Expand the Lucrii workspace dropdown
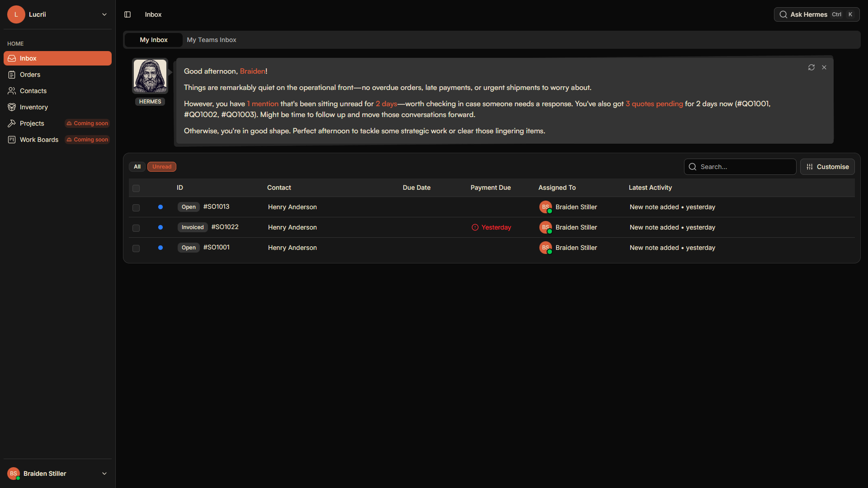The image size is (868, 488). point(104,14)
